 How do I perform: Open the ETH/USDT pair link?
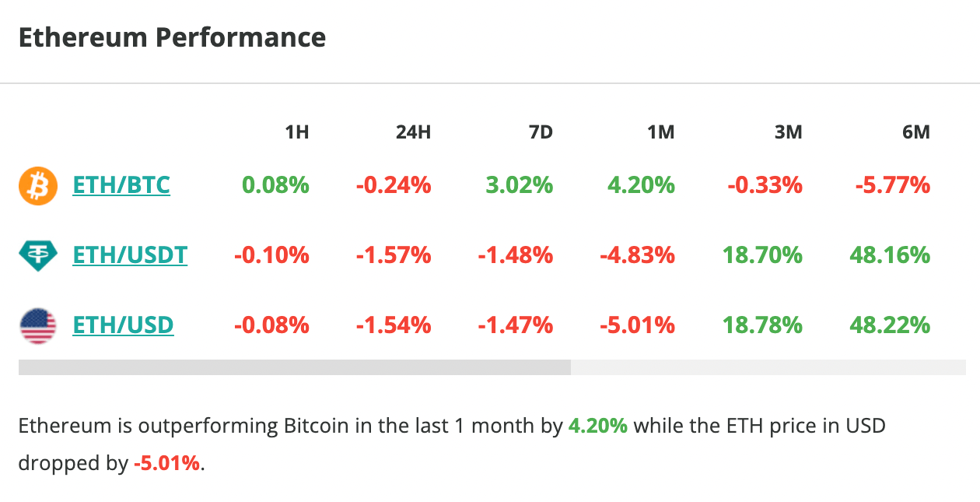(x=130, y=255)
